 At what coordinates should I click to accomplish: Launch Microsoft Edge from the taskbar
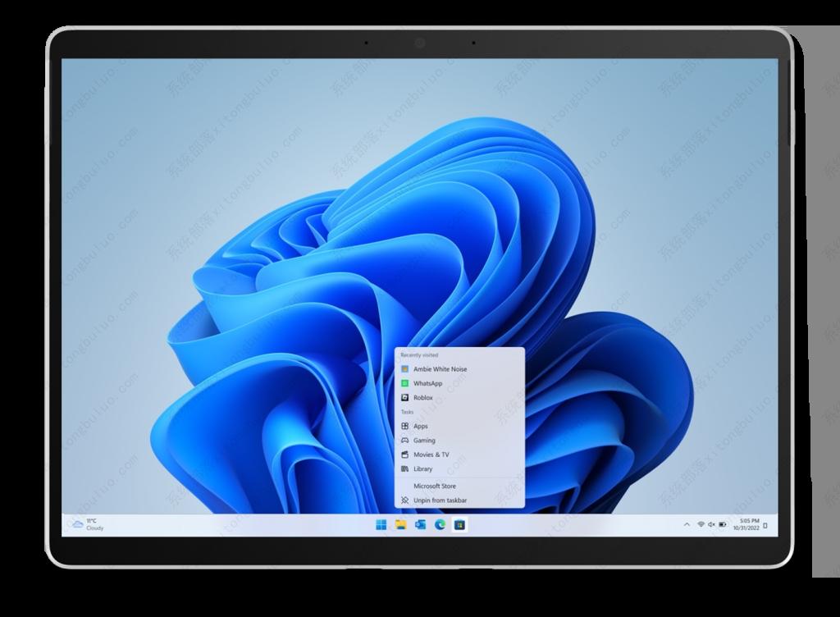point(441,524)
